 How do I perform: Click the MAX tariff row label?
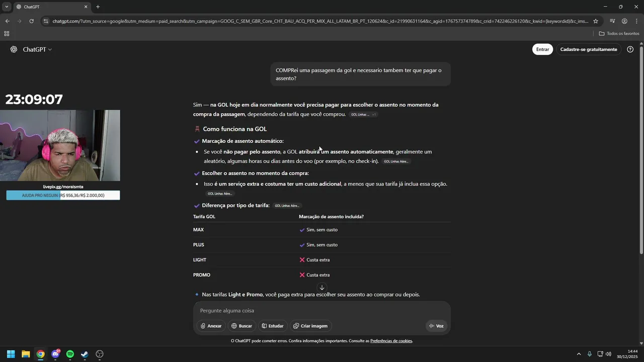pyautogui.click(x=198, y=230)
